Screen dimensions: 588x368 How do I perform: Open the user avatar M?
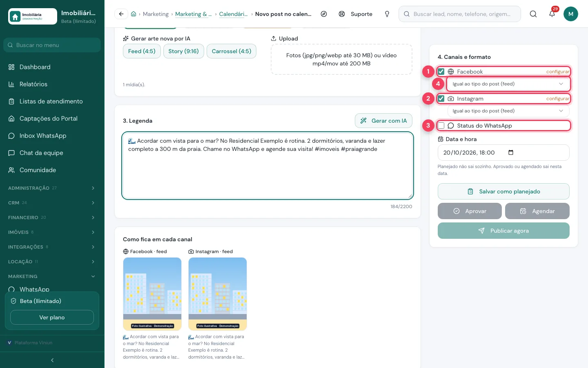571,14
